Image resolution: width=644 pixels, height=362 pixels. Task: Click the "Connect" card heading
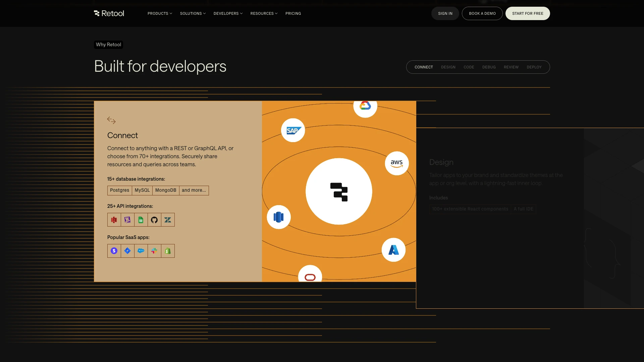point(122,135)
